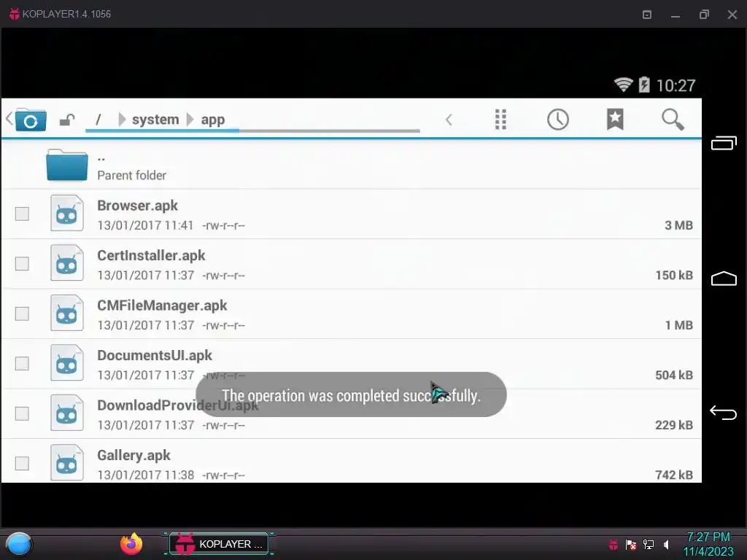
Task: Open the Windows Start orb
Action: pos(18,544)
